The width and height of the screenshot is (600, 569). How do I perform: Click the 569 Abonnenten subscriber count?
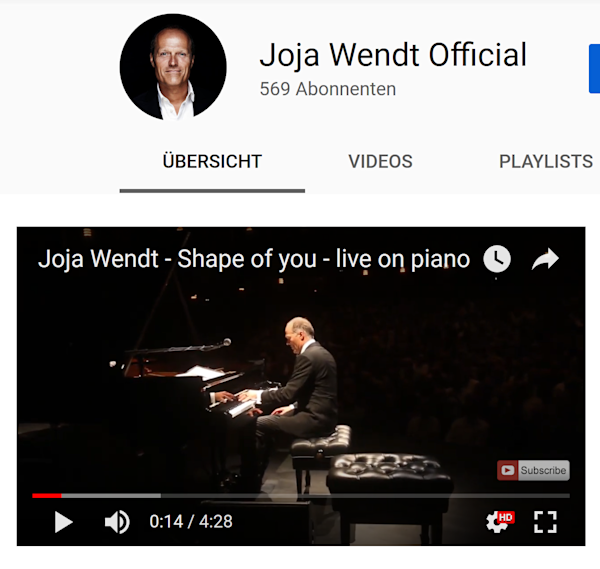coord(328,89)
